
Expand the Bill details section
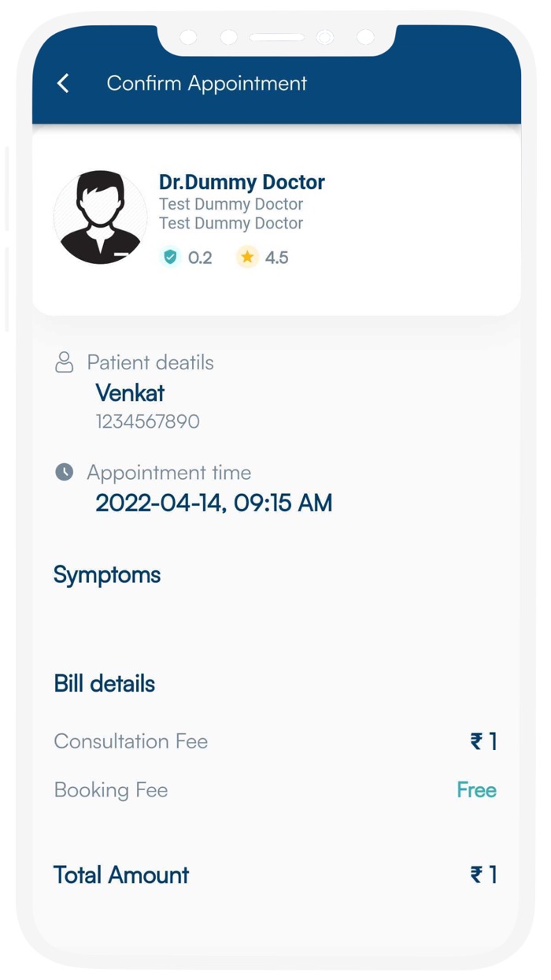[x=103, y=684]
